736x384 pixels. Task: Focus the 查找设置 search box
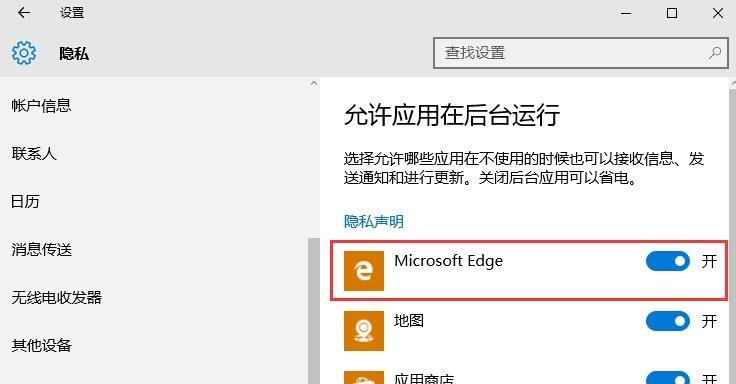tap(581, 53)
